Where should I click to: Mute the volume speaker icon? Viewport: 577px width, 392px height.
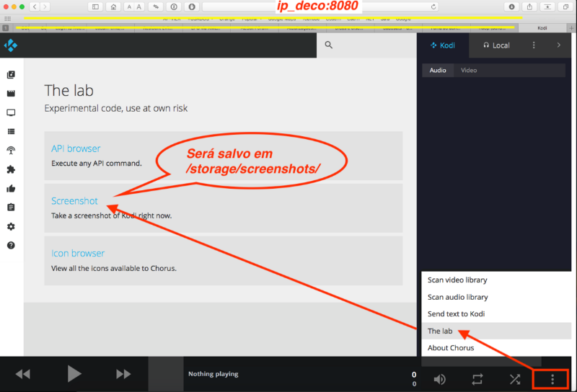[x=439, y=378]
